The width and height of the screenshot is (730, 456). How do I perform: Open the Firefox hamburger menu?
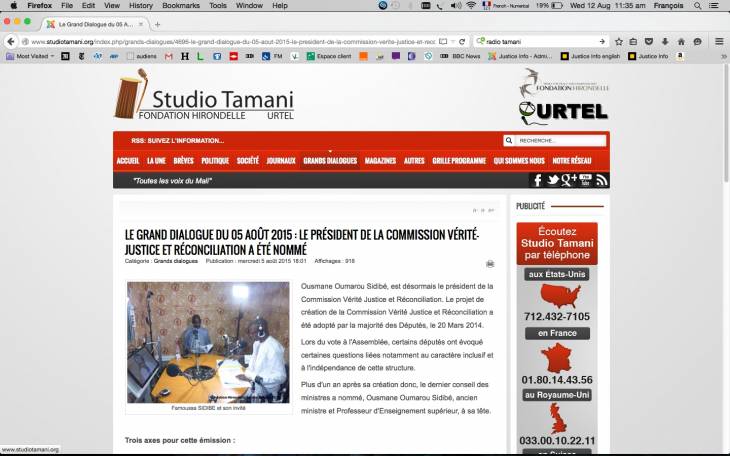[719, 41]
